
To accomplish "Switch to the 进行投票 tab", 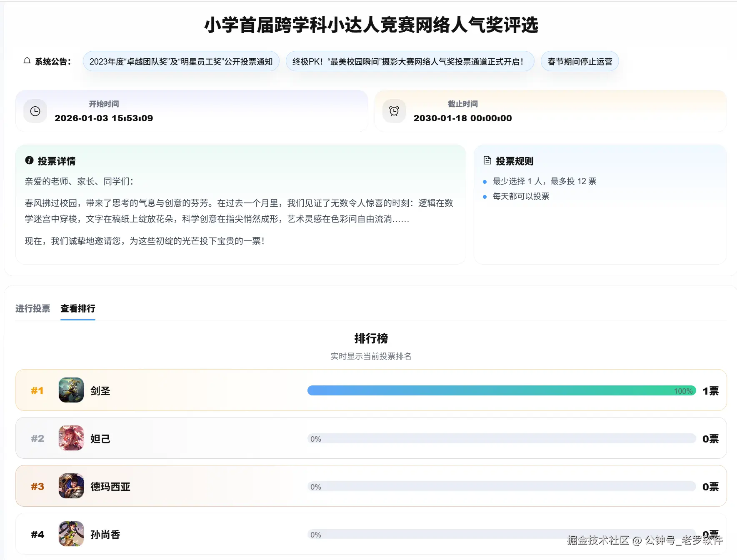I will point(32,308).
